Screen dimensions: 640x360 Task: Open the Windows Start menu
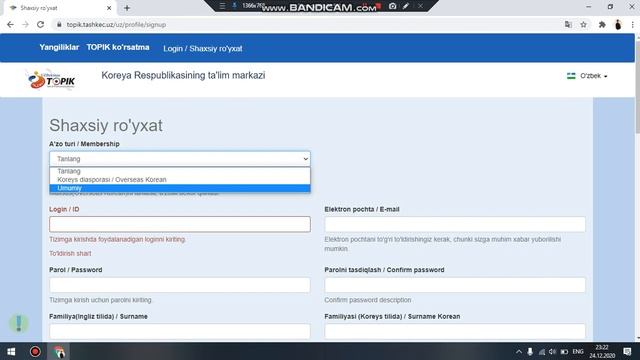point(11,351)
